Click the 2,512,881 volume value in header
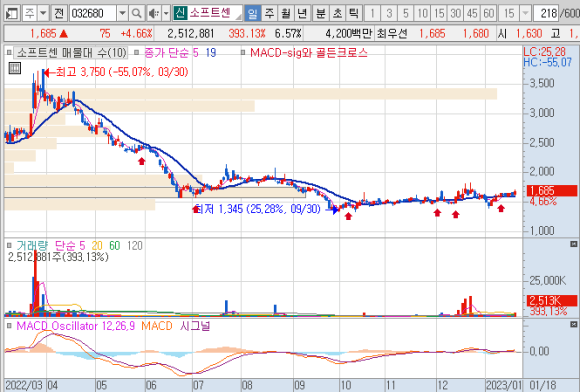Viewport: 580px width, 392px height. tap(190, 34)
